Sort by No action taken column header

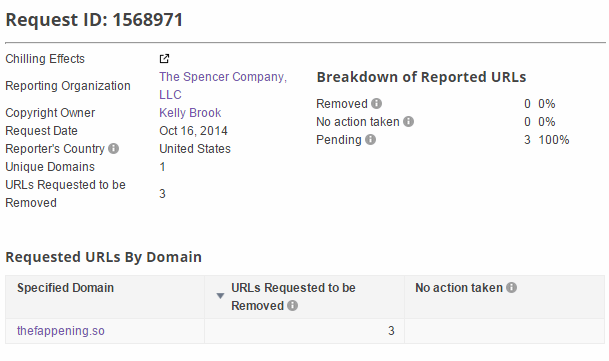(x=459, y=288)
